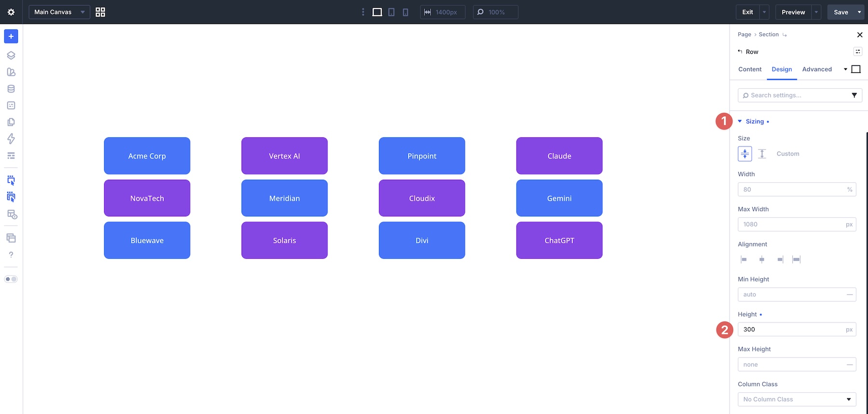Click the Height input showing 300
This screenshot has width=868, height=414.
[x=797, y=330]
